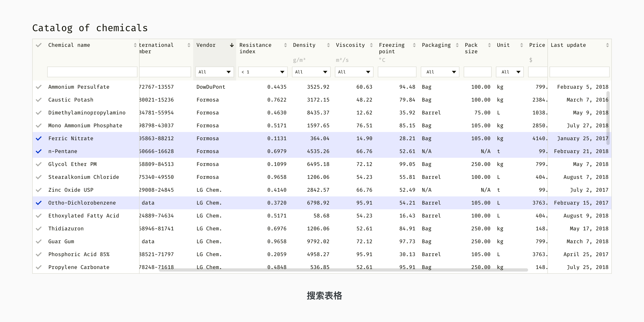Click the Freezing point filter input

[x=397, y=72]
